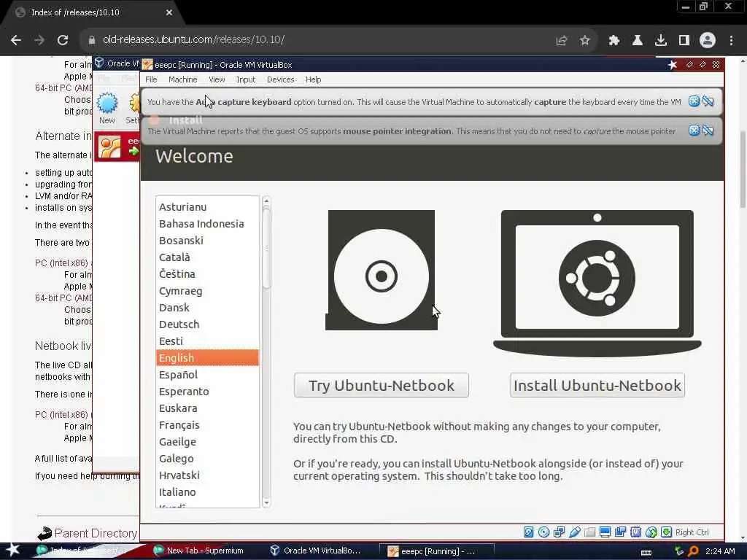Click the eeepc VM entry in VirtualBox Manager
The height and width of the screenshot is (560, 747).
[x=117, y=147]
